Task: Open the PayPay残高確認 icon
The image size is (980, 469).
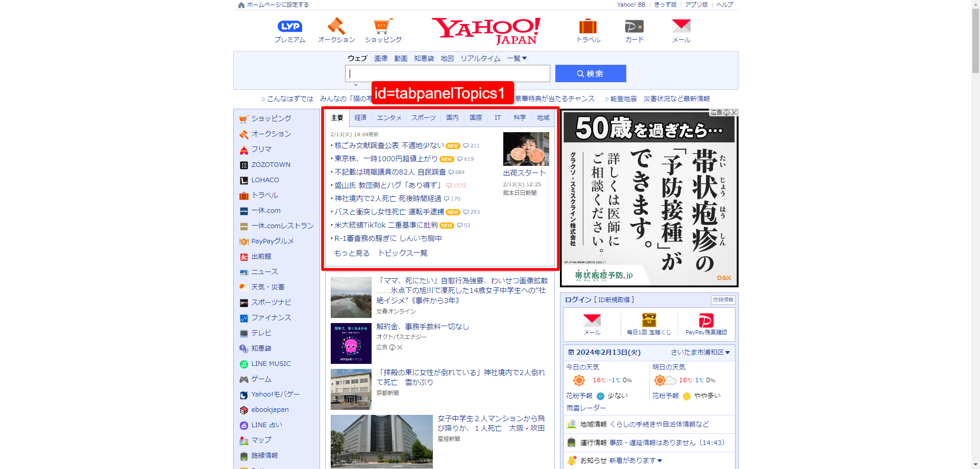Action: point(706,320)
